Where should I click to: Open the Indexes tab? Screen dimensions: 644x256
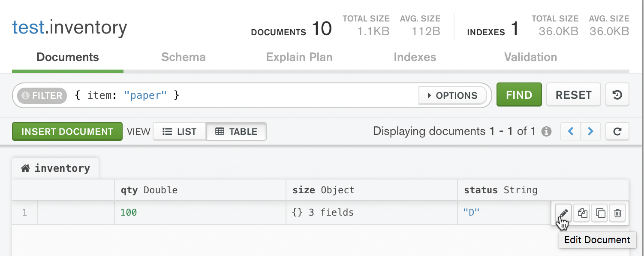[415, 57]
